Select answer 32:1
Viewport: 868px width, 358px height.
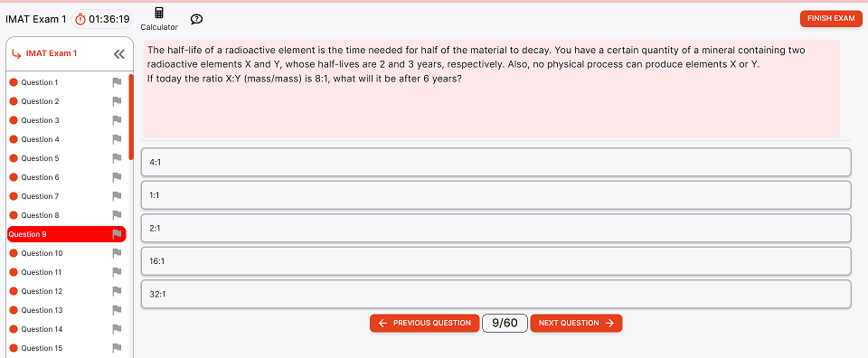[x=496, y=294]
